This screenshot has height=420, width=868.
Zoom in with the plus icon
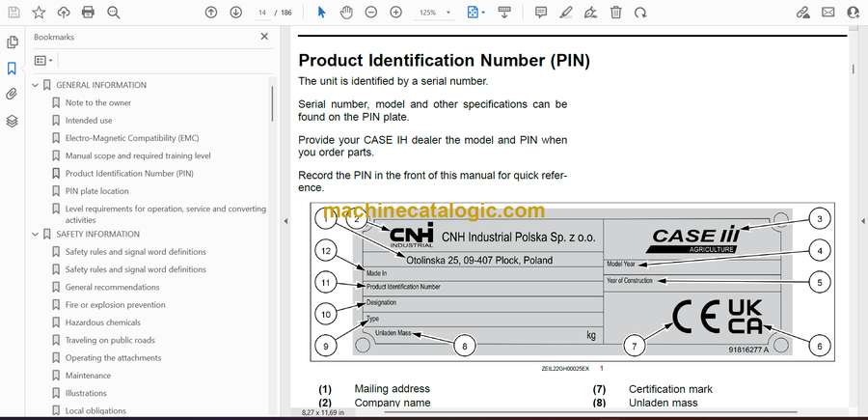[x=395, y=13]
